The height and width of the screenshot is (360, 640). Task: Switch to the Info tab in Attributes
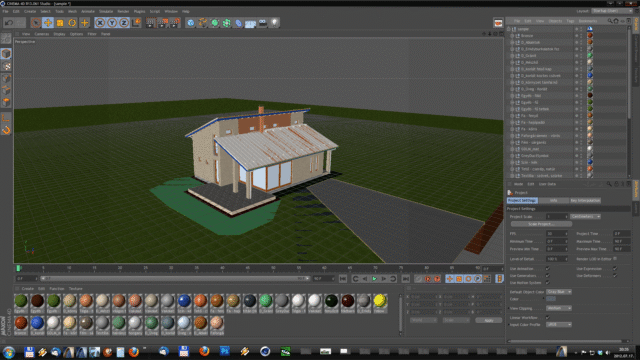[x=553, y=200]
